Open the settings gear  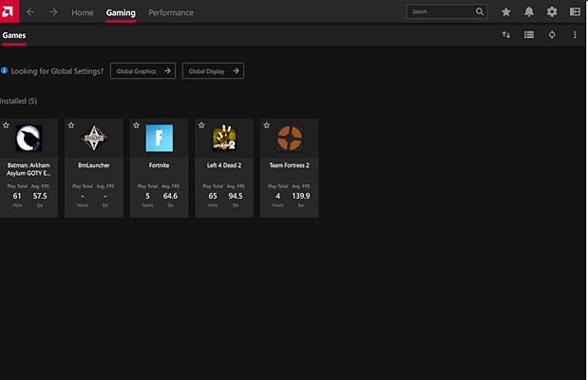(x=552, y=12)
